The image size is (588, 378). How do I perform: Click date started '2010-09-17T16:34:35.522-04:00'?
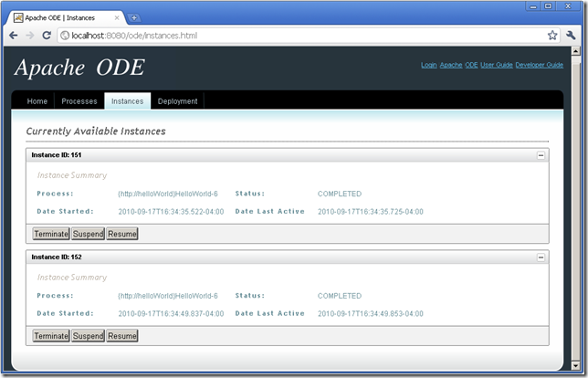coord(171,212)
